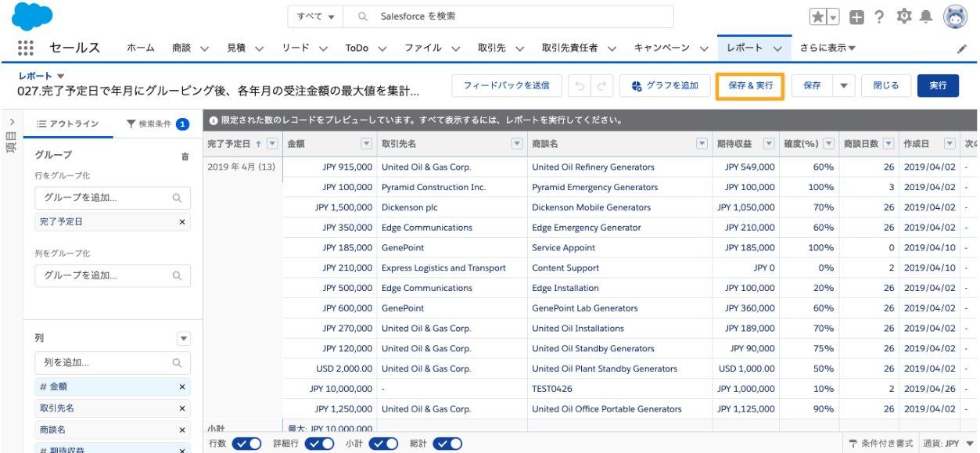Toggle the 総計 switch
This screenshot has width=980, height=453.
coord(448,444)
